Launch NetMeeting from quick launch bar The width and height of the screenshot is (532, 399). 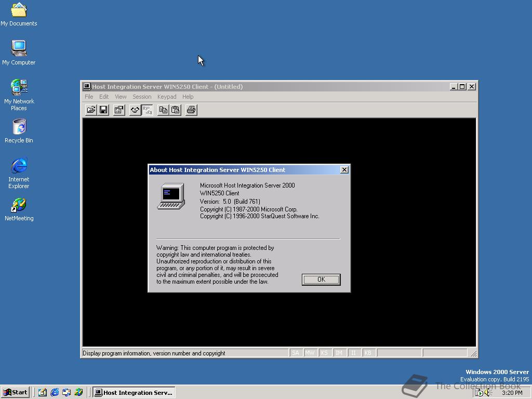pyautogui.click(x=79, y=393)
